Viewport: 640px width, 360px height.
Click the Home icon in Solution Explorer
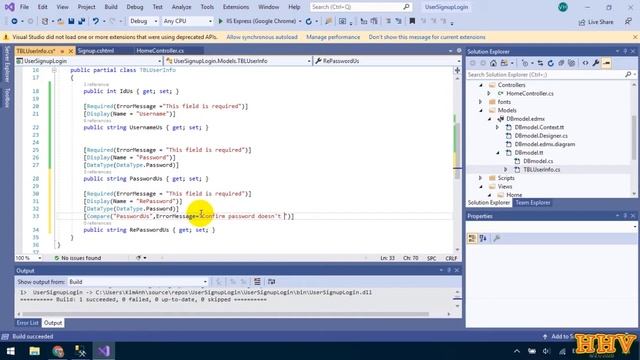(x=493, y=63)
